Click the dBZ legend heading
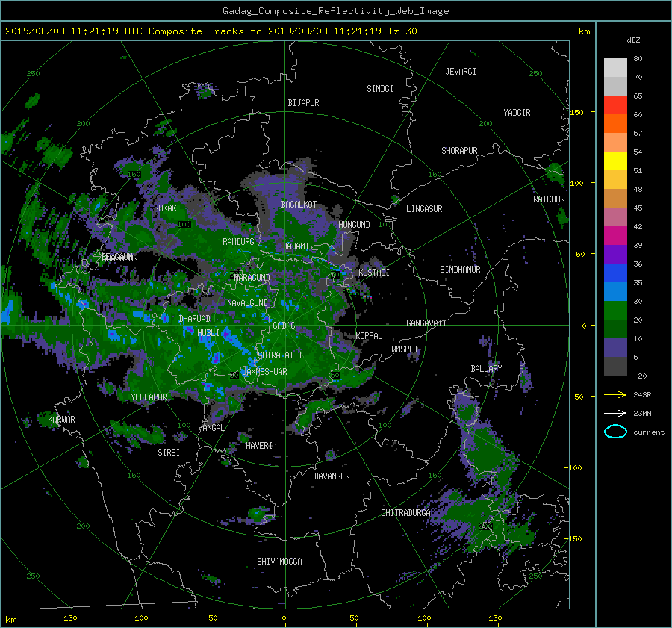The height and width of the screenshot is (628, 672). click(x=633, y=40)
